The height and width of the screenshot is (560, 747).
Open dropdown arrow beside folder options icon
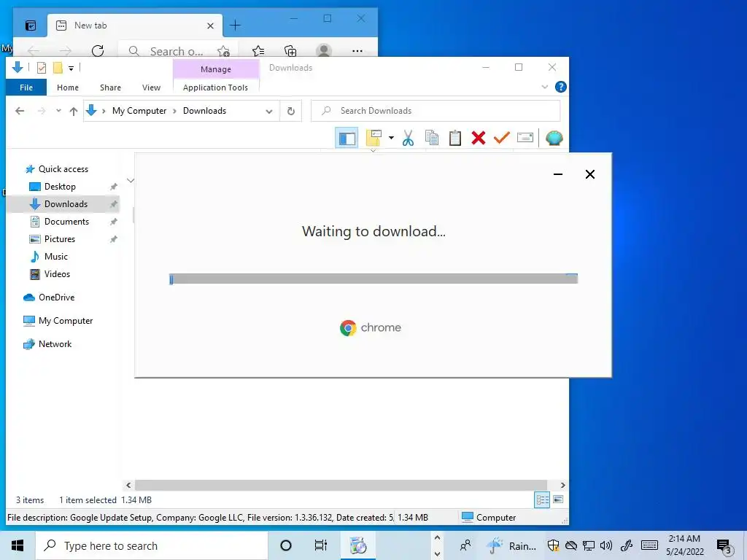pyautogui.click(x=391, y=138)
